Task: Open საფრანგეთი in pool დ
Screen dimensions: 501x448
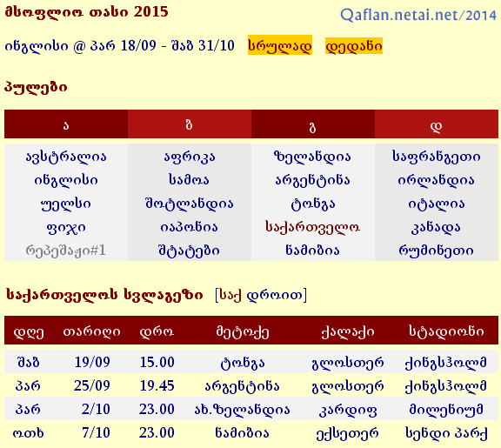Action: [436, 157]
